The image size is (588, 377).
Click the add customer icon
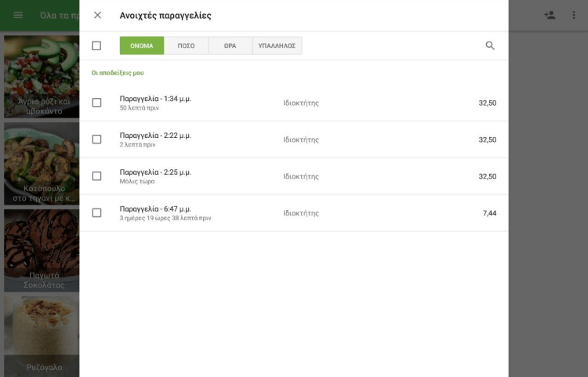550,15
